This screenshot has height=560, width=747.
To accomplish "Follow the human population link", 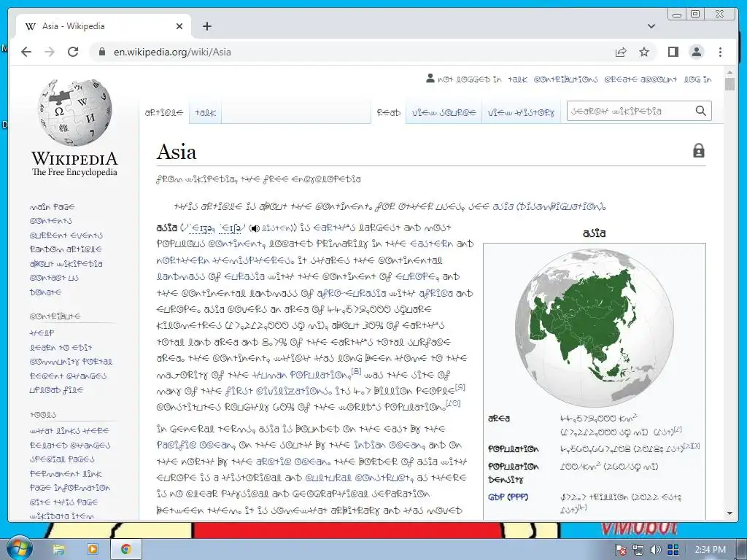I will (x=301, y=375).
